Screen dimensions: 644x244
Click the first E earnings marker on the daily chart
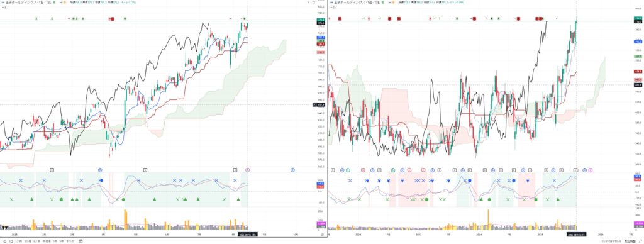pyautogui.click(x=52, y=170)
